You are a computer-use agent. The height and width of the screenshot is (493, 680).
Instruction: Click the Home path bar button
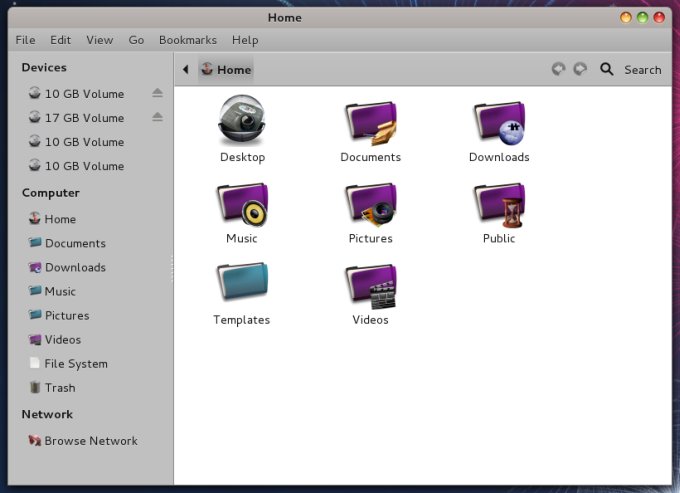(226, 70)
